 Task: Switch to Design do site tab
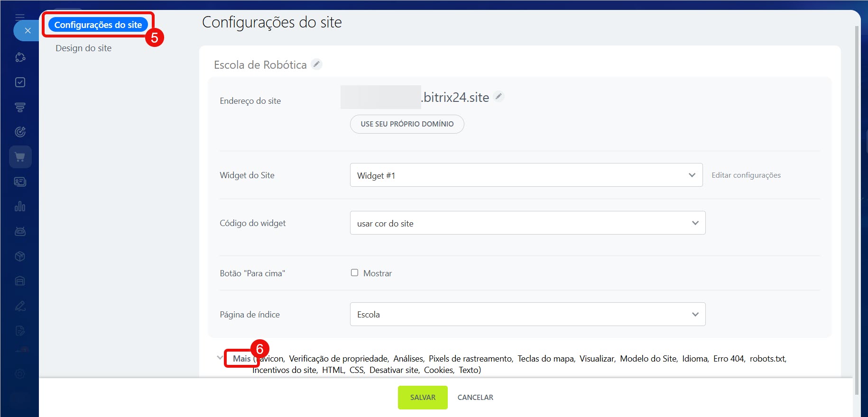click(x=83, y=48)
